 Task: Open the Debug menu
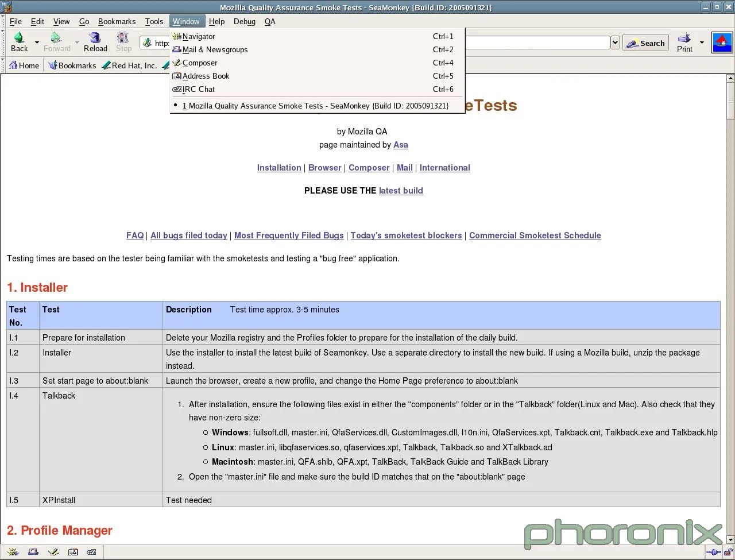245,21
